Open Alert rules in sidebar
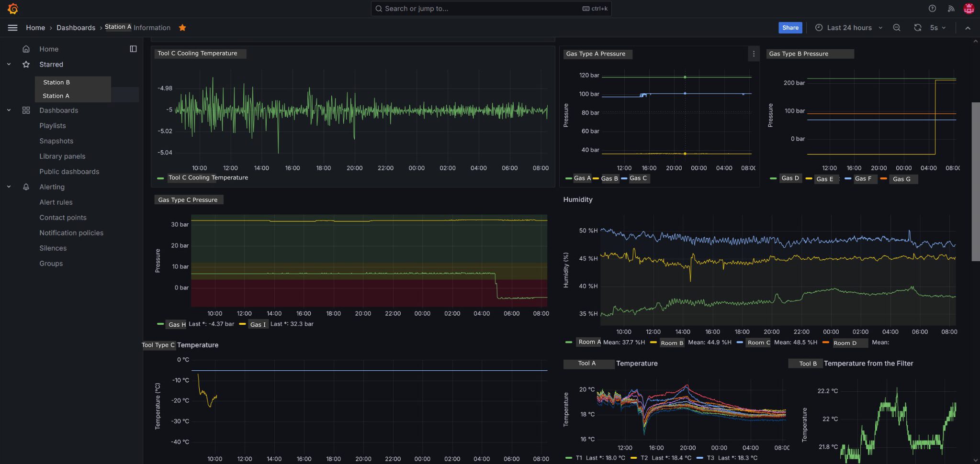The height and width of the screenshot is (464, 980). [56, 202]
